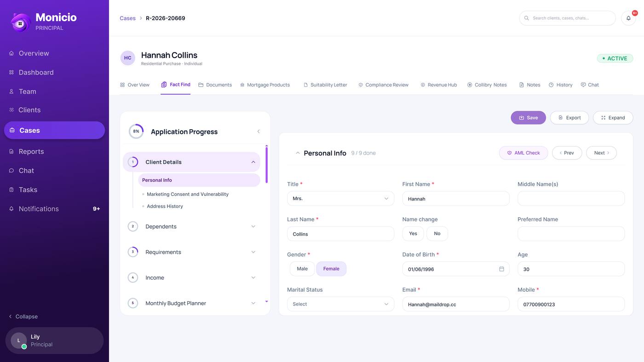The width and height of the screenshot is (644, 362).
Task: Open the notification bell in header
Action: tap(628, 18)
